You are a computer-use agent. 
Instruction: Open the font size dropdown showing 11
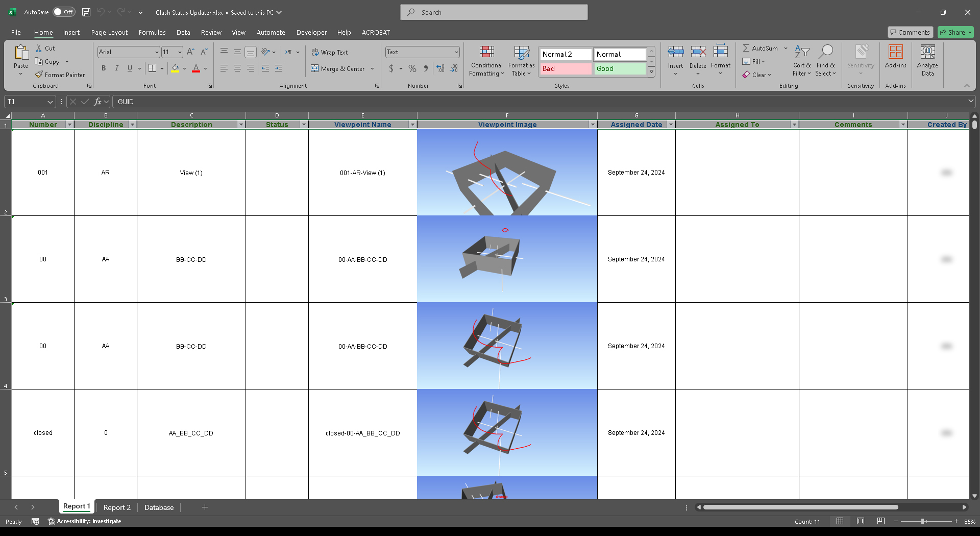coord(180,52)
